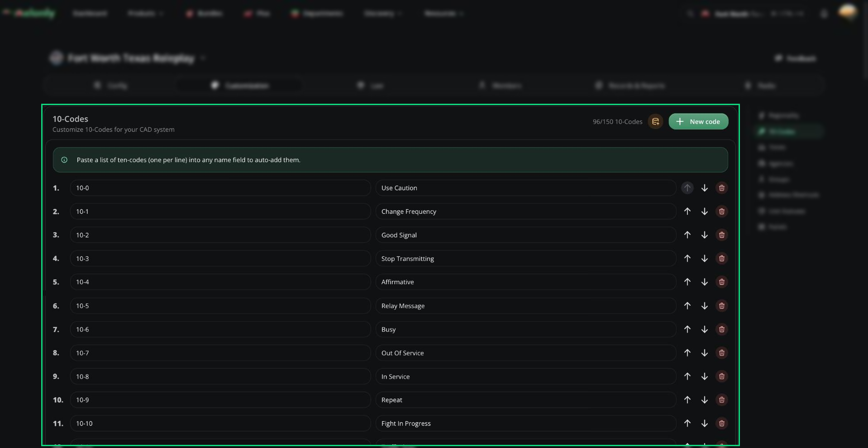Trash the 10-5 Relay Message row

tap(721, 306)
